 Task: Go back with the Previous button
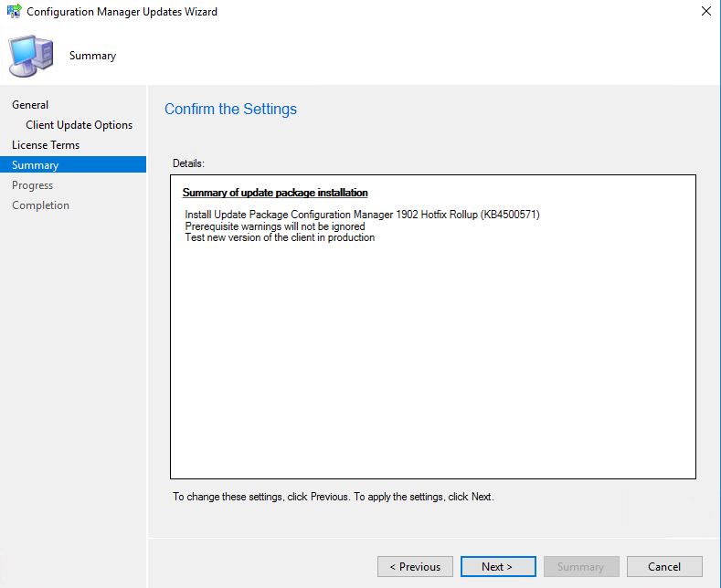click(x=415, y=566)
